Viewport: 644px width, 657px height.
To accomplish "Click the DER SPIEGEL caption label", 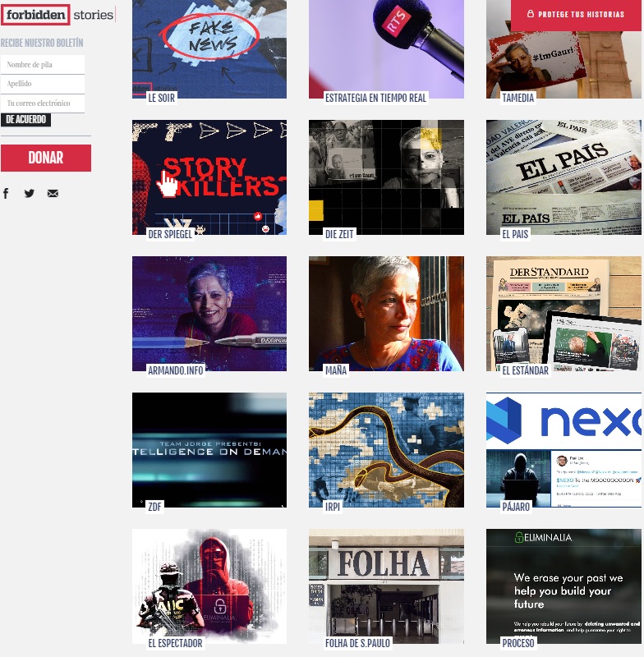I will (x=170, y=234).
